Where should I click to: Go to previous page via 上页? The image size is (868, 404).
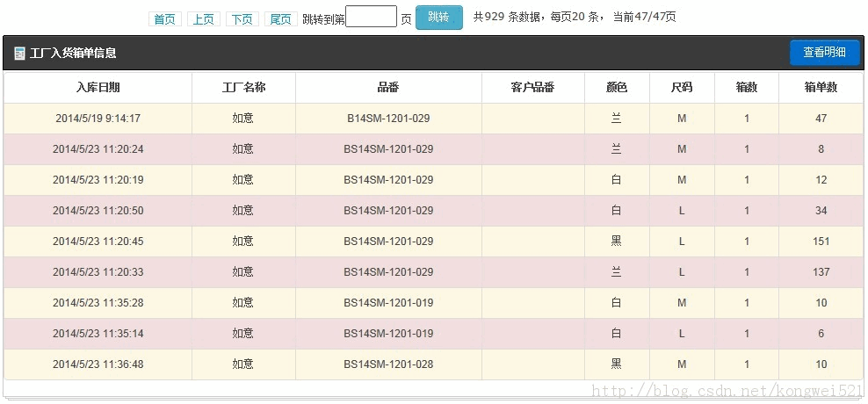click(203, 18)
